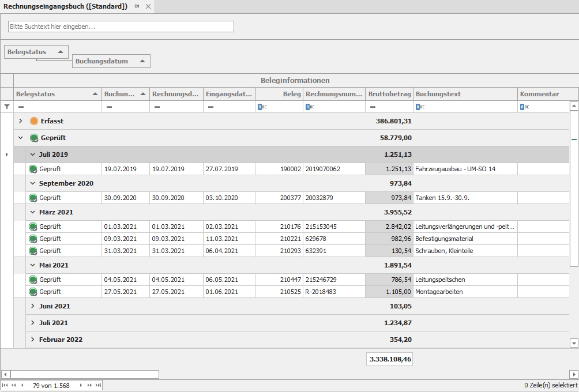Screen dimensions: 579x392
Task: Expand the Juni 2021 group
Action: [33, 306]
